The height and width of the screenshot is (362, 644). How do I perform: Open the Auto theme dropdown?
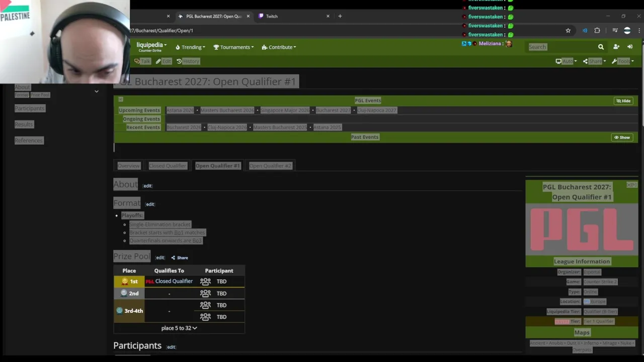[566, 61]
